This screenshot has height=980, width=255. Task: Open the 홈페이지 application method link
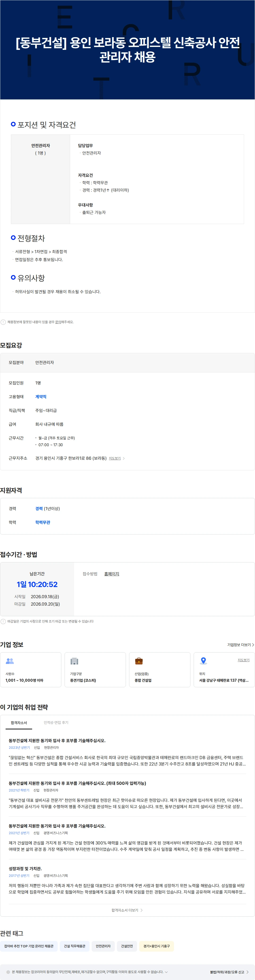pyautogui.click(x=112, y=574)
